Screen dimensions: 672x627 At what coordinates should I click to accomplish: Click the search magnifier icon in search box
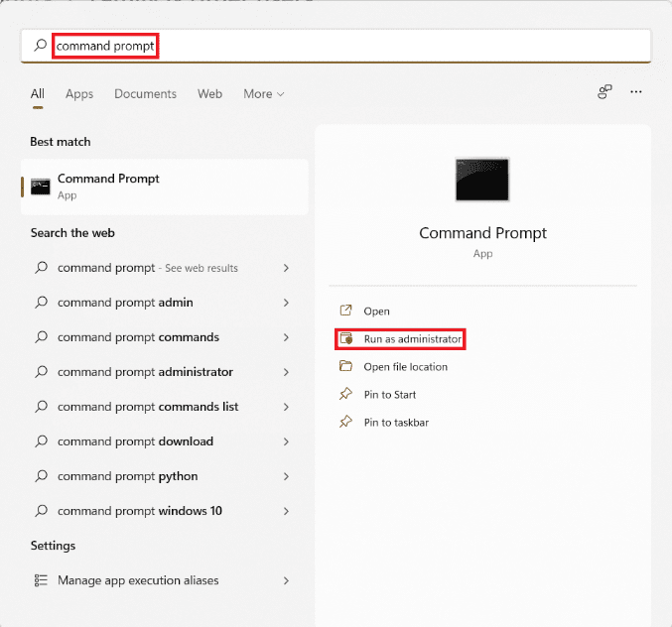40,46
